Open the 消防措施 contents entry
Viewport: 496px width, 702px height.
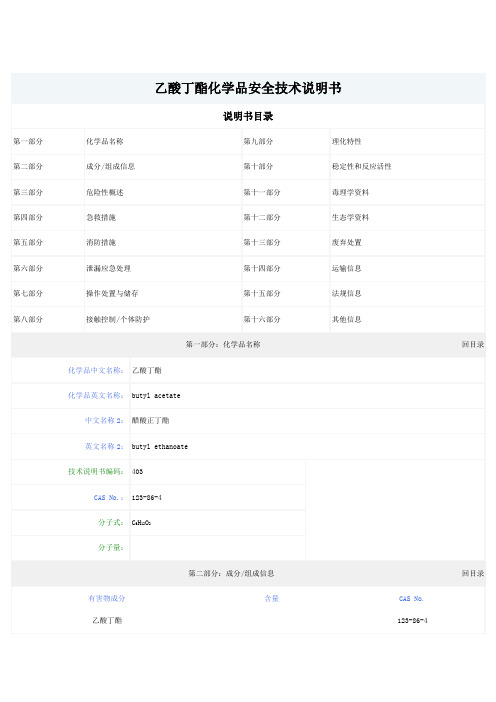pyautogui.click(x=101, y=243)
